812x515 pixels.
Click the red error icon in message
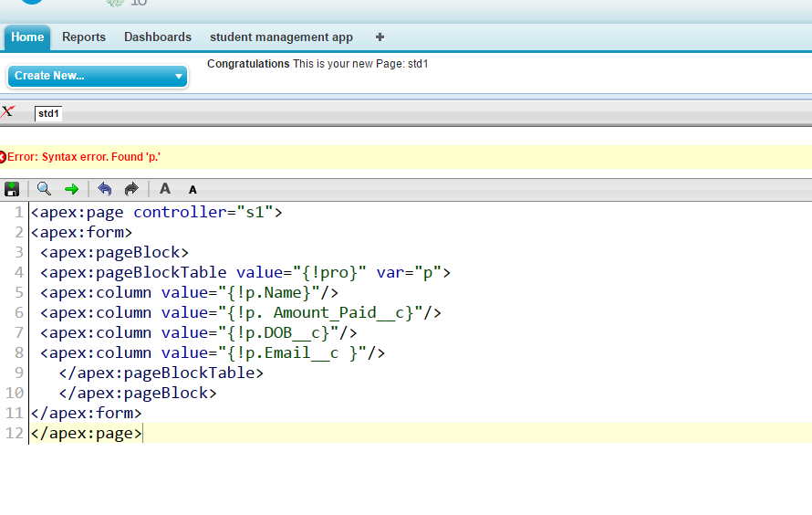pyautogui.click(x=3, y=157)
